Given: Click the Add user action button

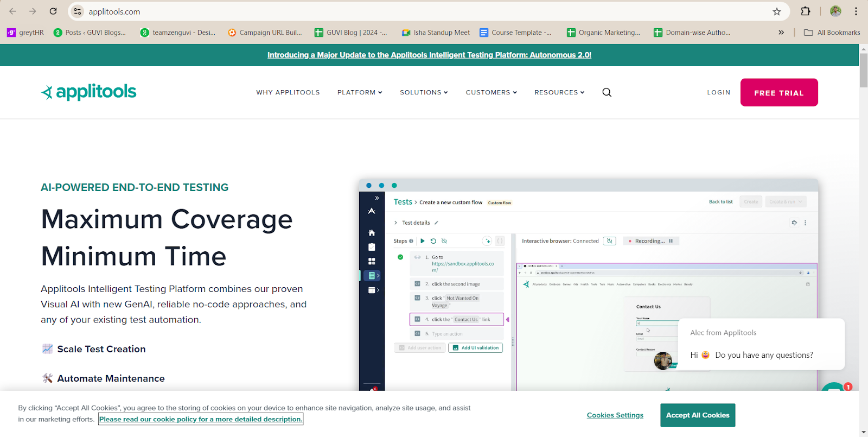Looking at the screenshot, I should point(420,348).
